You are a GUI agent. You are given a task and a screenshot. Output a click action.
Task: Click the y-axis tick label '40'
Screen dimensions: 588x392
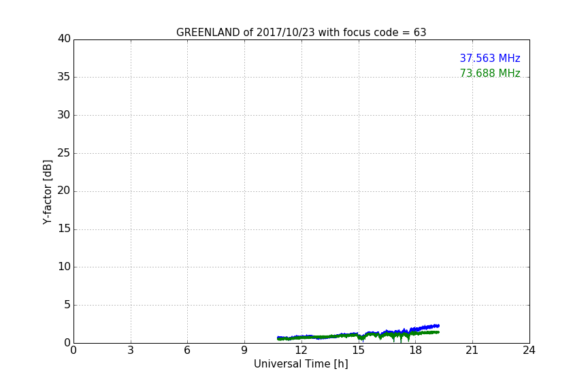tap(64, 39)
